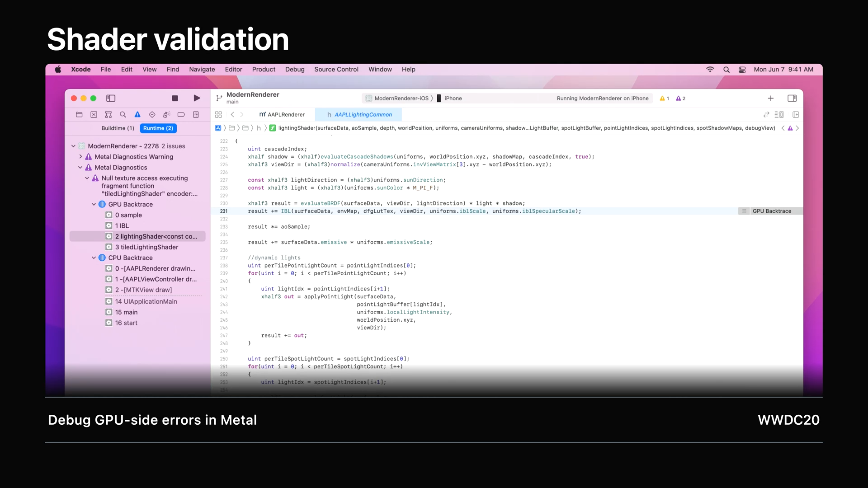Open the Report navigator icon
This screenshot has width=868, height=488.
coord(196,115)
